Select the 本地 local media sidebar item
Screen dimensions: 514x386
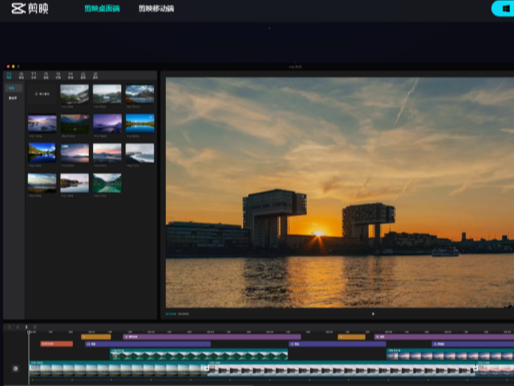[x=13, y=88]
